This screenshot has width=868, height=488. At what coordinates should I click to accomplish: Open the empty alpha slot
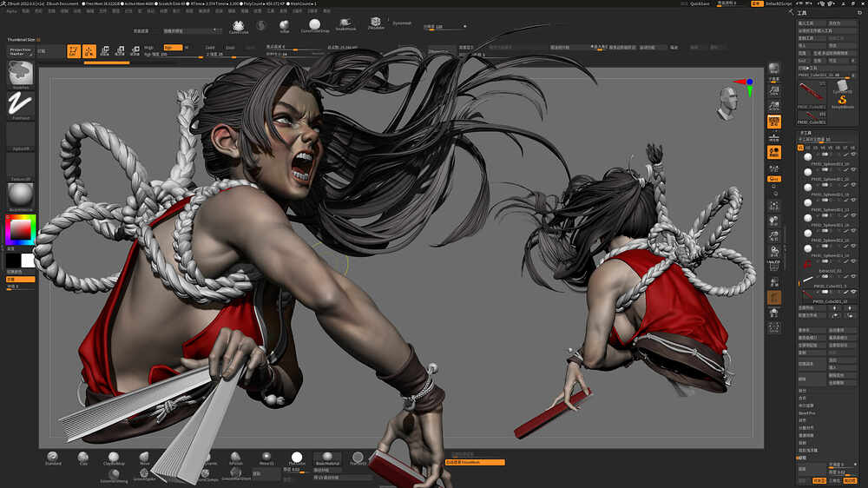[x=21, y=136]
